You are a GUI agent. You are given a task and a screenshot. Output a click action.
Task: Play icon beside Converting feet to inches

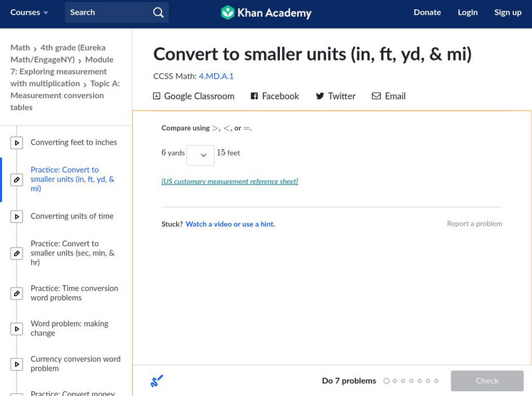[x=17, y=142]
